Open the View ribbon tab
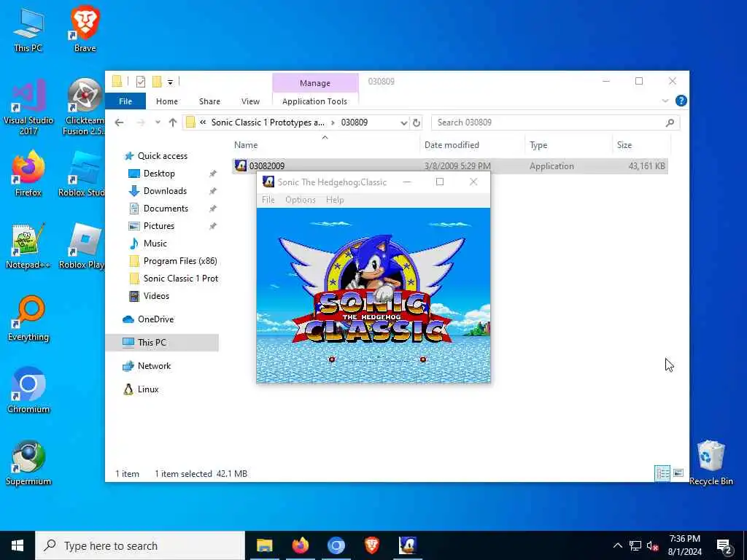The height and width of the screenshot is (560, 747). point(250,101)
